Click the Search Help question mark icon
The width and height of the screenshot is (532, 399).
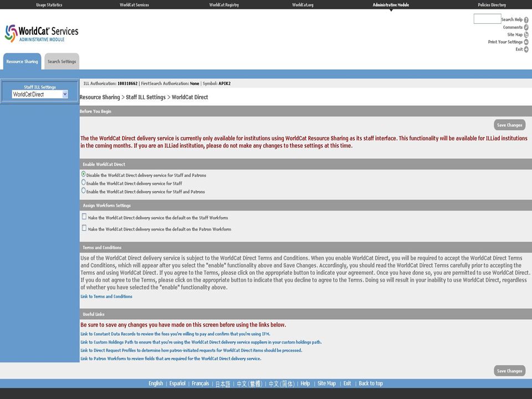526,20
